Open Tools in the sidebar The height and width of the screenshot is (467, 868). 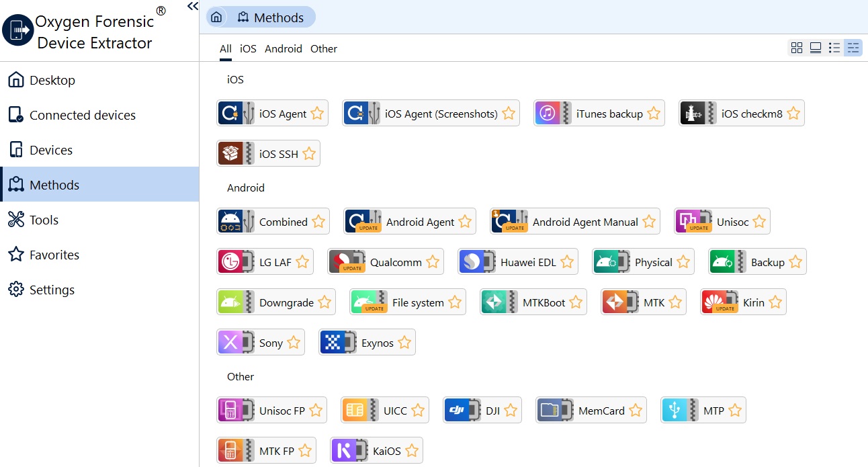(99, 220)
